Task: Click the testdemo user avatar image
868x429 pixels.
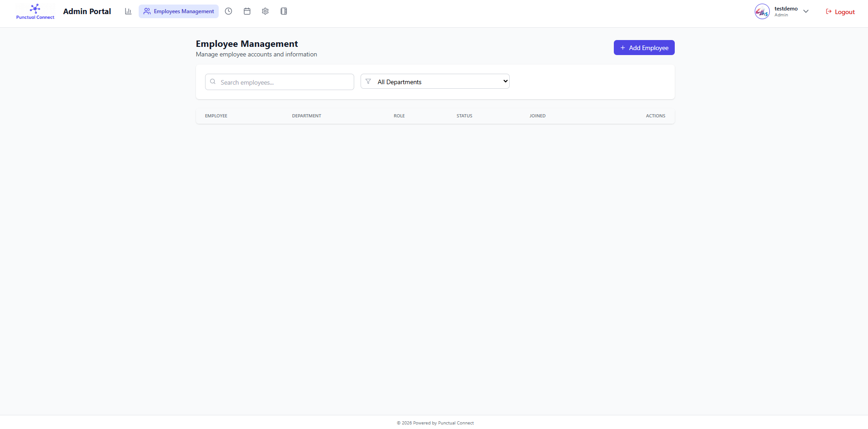Action: pyautogui.click(x=762, y=11)
